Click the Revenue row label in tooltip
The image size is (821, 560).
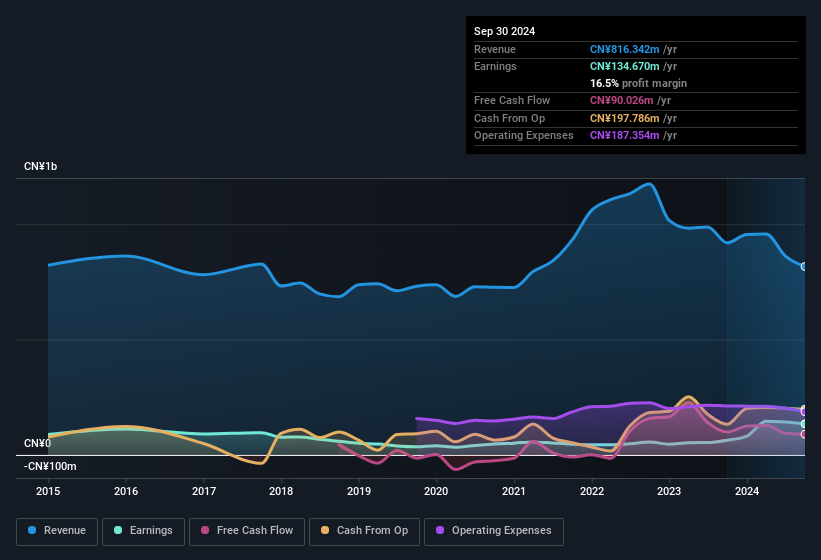tap(495, 49)
